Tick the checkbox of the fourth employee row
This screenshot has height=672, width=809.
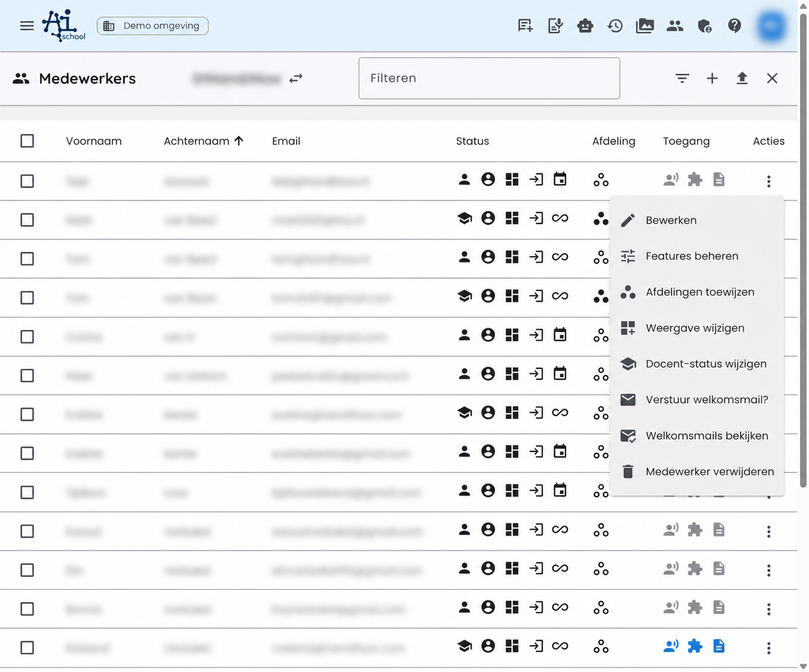click(27, 297)
